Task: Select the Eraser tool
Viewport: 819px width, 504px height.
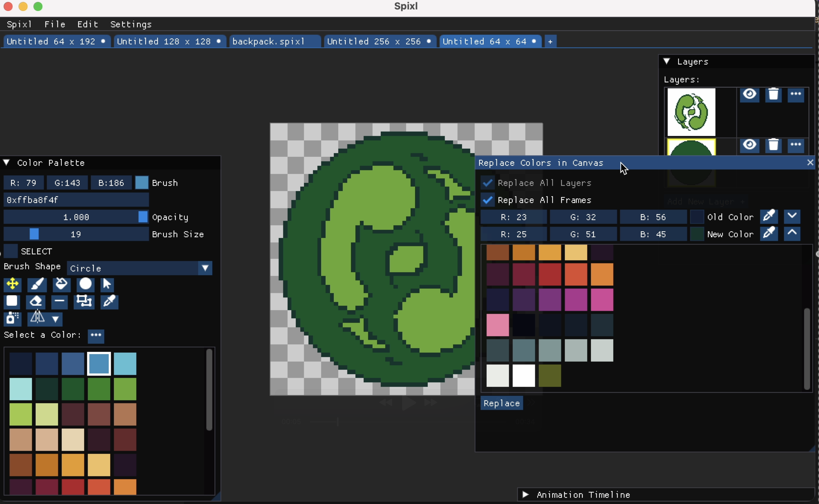Action: 36,301
